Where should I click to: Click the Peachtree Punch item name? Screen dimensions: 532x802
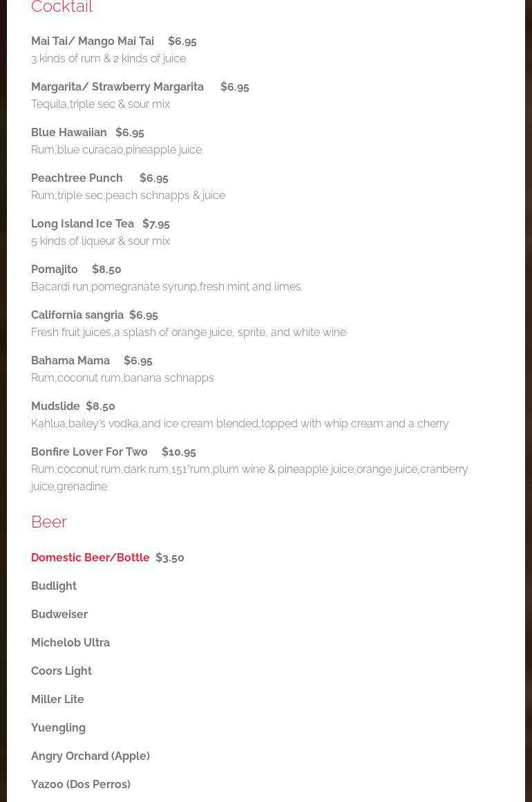(77, 178)
